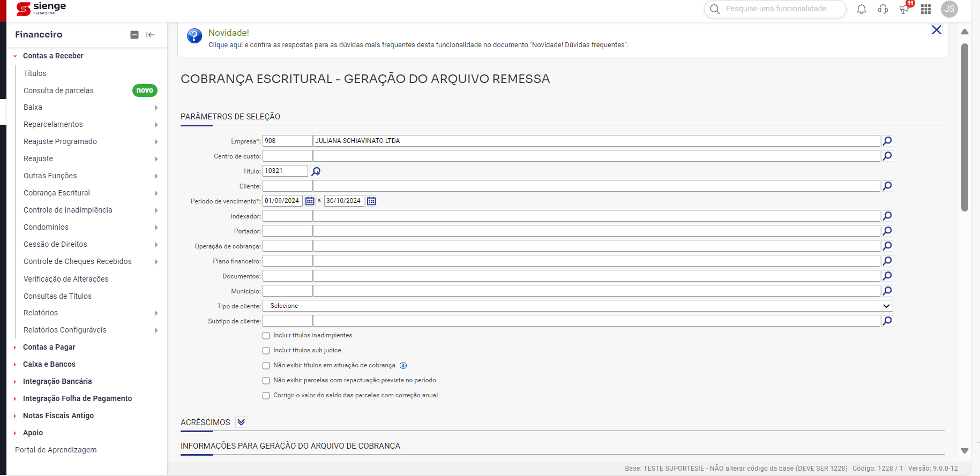The image size is (980, 476).
Task: Click the minimize-all icon beside Financeiro
Action: click(134, 35)
